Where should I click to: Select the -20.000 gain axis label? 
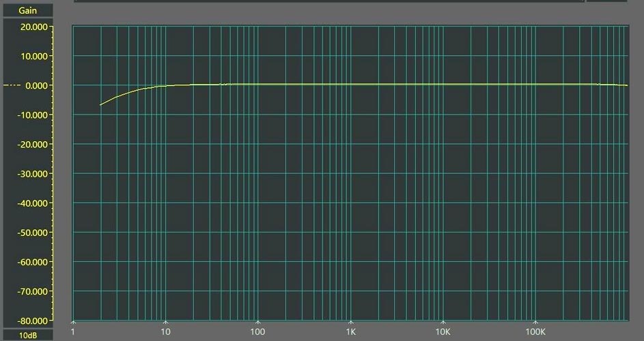(x=33, y=145)
